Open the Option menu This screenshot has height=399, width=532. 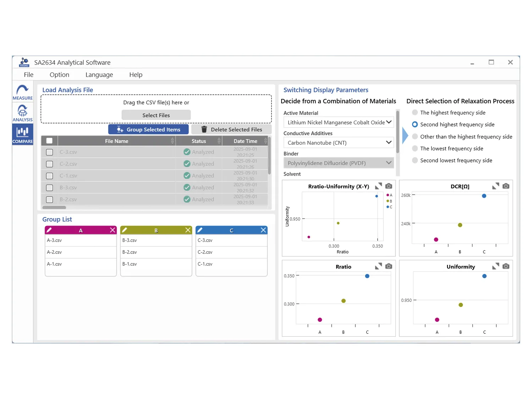(59, 75)
